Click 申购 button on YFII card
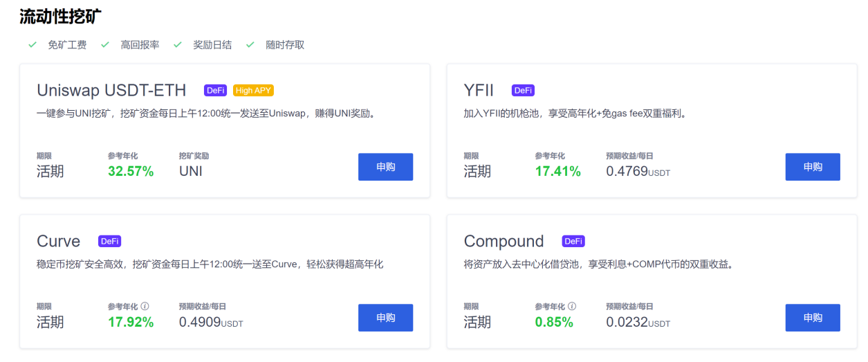This screenshot has height=362, width=868. 813,167
